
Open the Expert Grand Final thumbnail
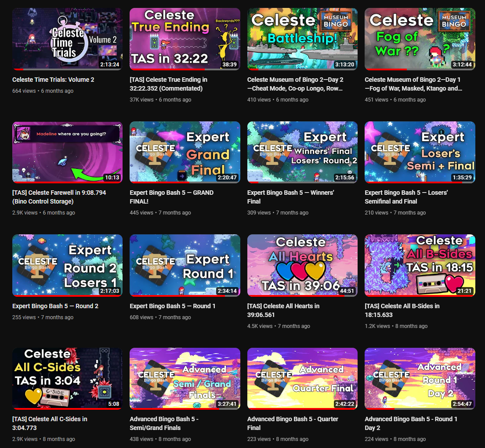(x=185, y=152)
